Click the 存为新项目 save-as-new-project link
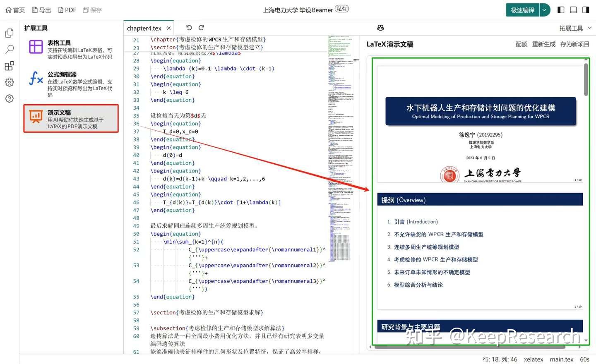596x364 pixels. pyautogui.click(x=575, y=44)
